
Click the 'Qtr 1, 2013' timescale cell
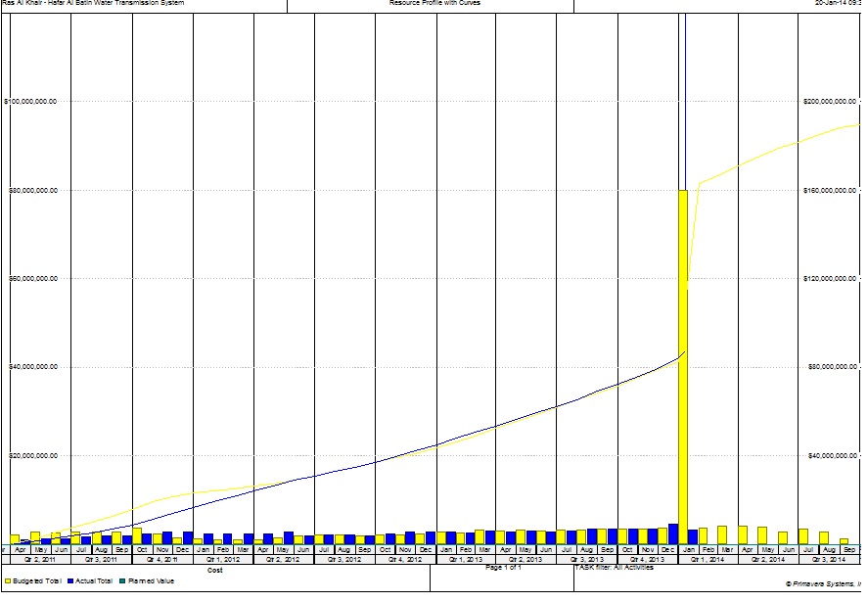pyautogui.click(x=466, y=559)
